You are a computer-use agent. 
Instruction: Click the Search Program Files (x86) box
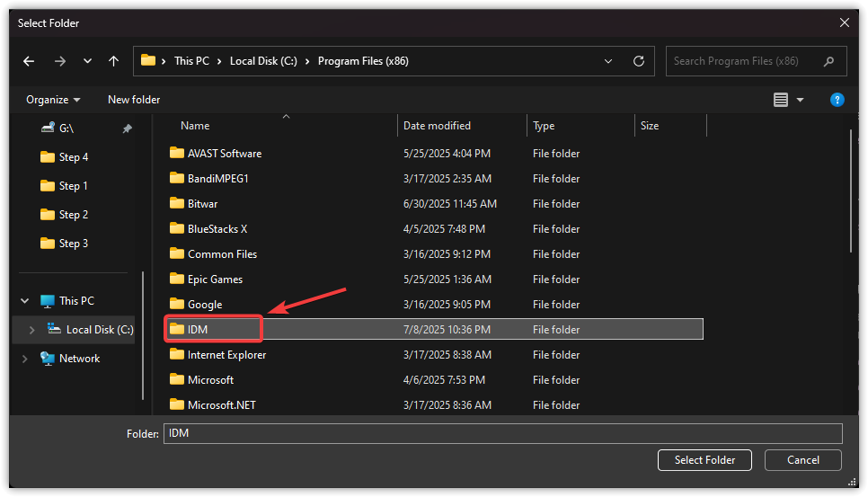click(x=746, y=61)
